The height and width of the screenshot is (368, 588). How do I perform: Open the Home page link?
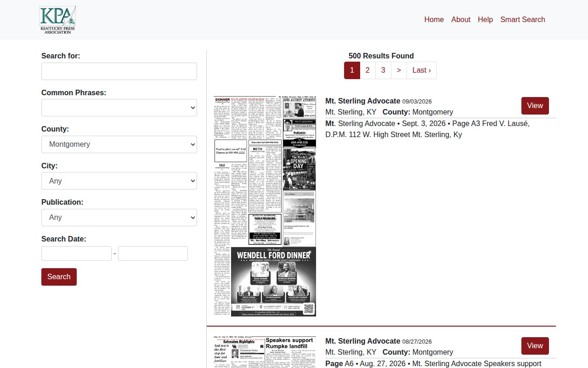click(x=434, y=19)
